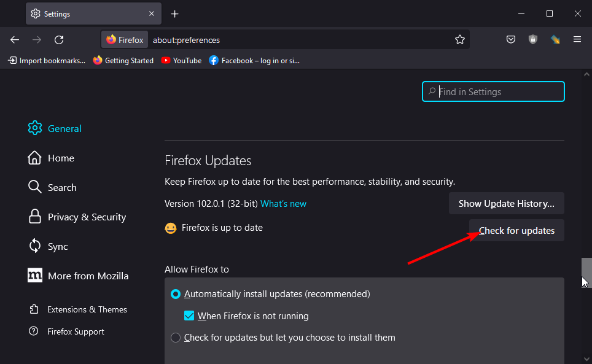The width and height of the screenshot is (592, 364).
Task: Open Import bookmarks bookmark item
Action: click(x=47, y=60)
